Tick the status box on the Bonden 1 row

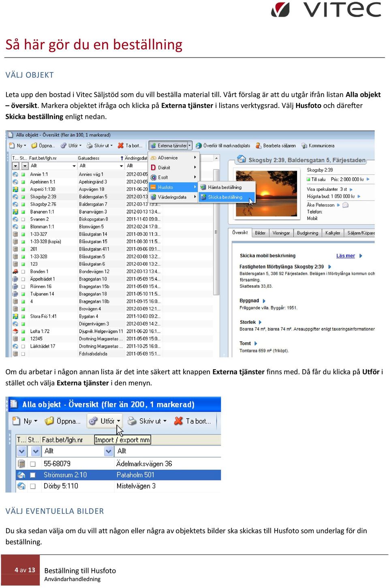point(23,272)
